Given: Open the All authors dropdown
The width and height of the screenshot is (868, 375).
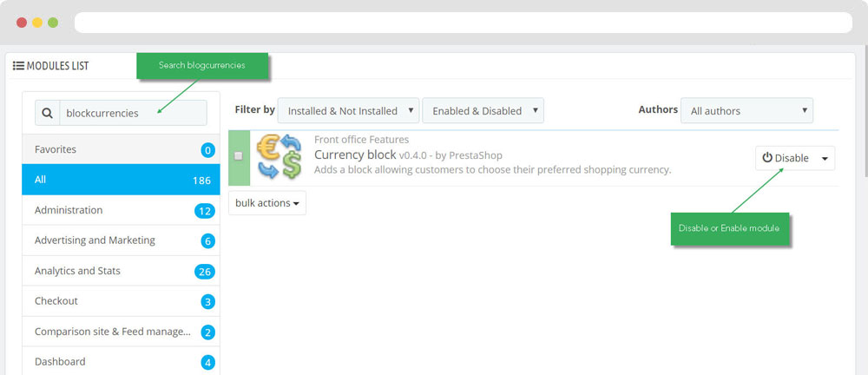Looking at the screenshot, I should click(746, 111).
